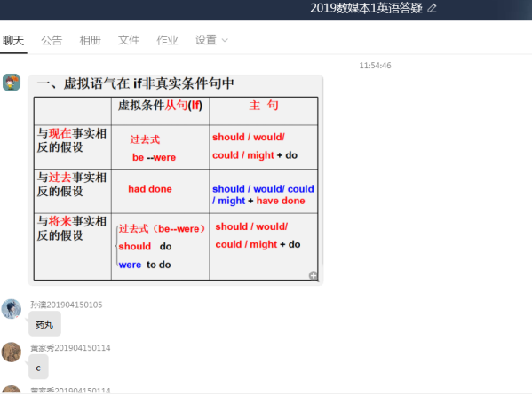Open the 文件 tab
532x396 pixels.
click(129, 40)
